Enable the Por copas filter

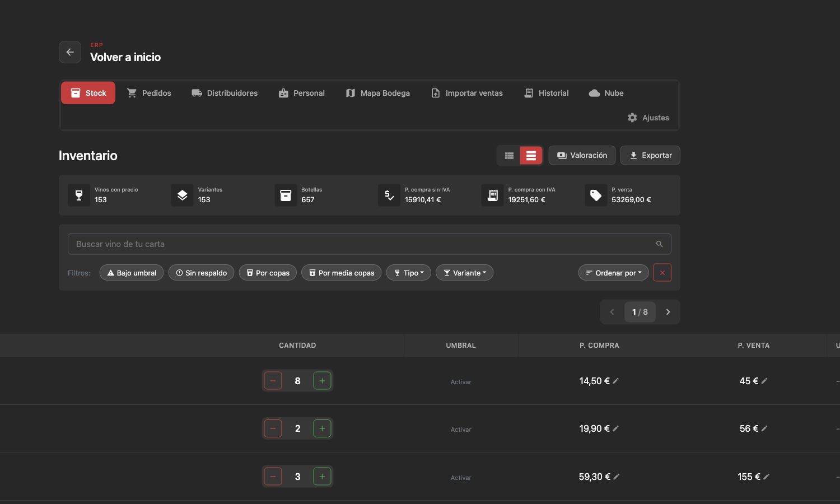(x=268, y=273)
